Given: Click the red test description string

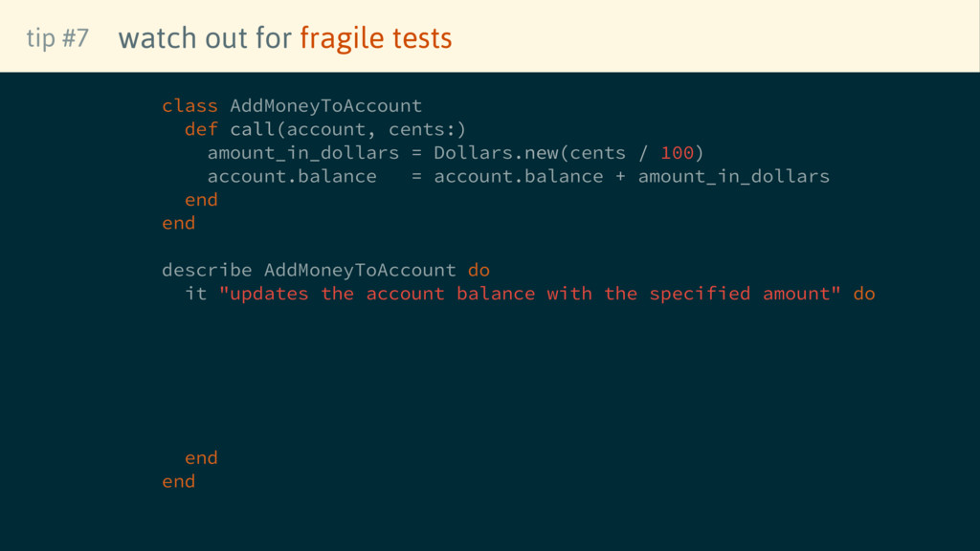Looking at the screenshot, I should click(530, 294).
